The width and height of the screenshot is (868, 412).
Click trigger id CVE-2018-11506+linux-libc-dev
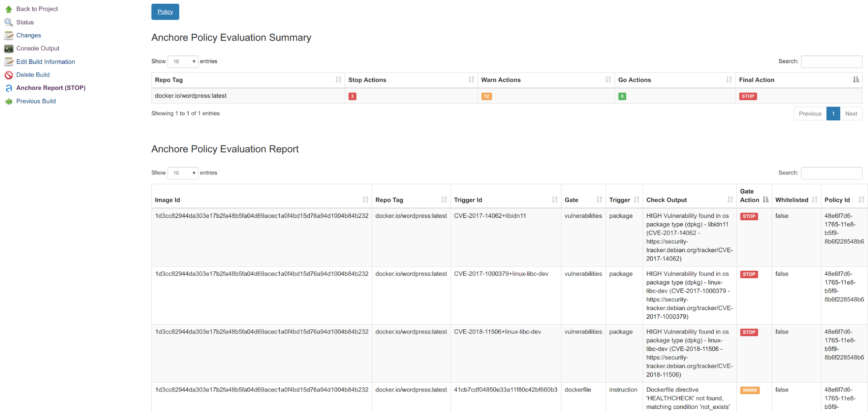pyautogui.click(x=497, y=332)
